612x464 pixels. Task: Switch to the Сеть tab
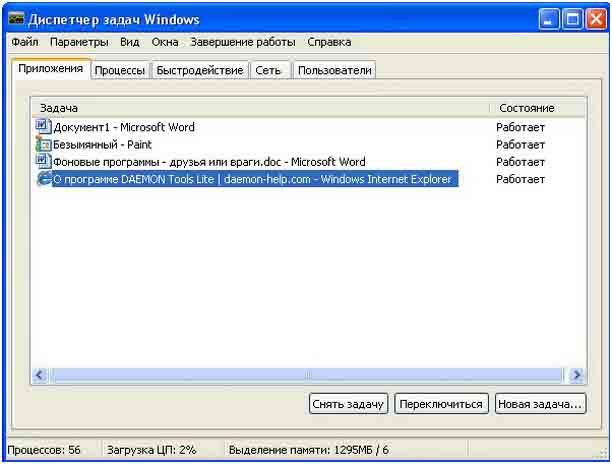pyautogui.click(x=269, y=70)
